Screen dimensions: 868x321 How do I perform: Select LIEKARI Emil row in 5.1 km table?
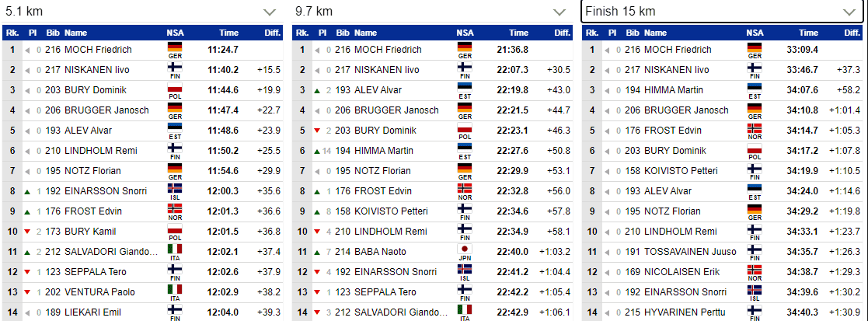coord(142,312)
